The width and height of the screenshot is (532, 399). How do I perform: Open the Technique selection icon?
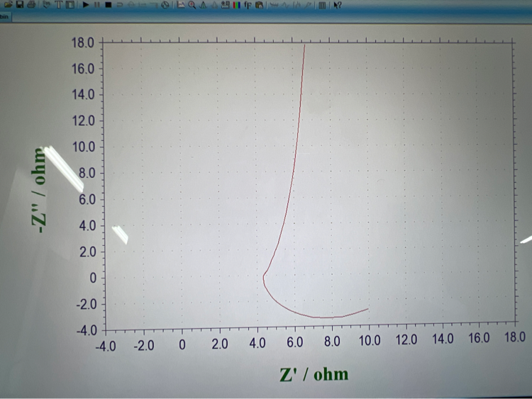click(47, 4)
